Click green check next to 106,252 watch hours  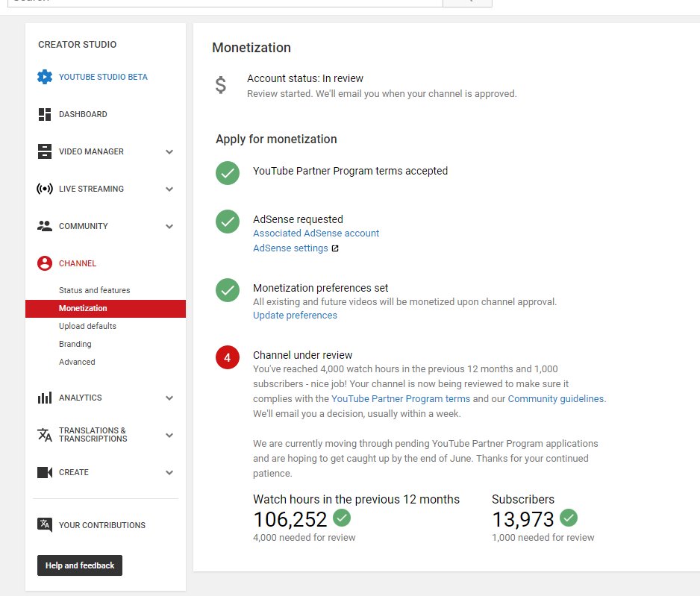coord(342,518)
